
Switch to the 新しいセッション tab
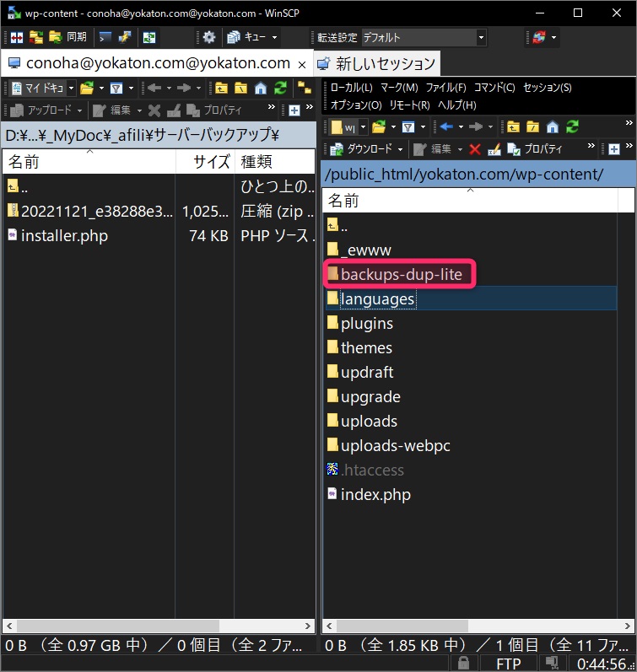point(376,63)
